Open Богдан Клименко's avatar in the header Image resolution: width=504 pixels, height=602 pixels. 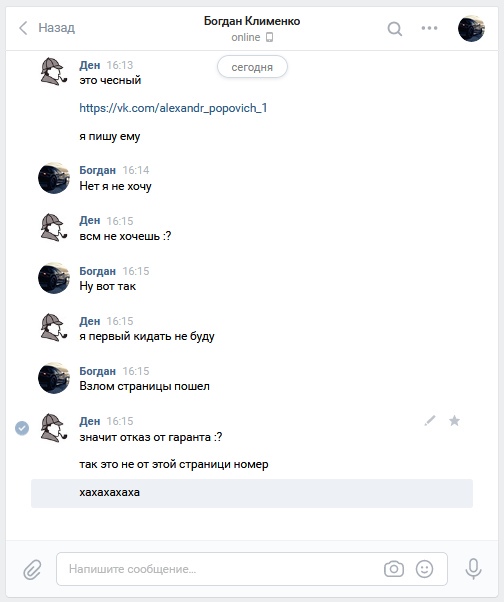471,28
